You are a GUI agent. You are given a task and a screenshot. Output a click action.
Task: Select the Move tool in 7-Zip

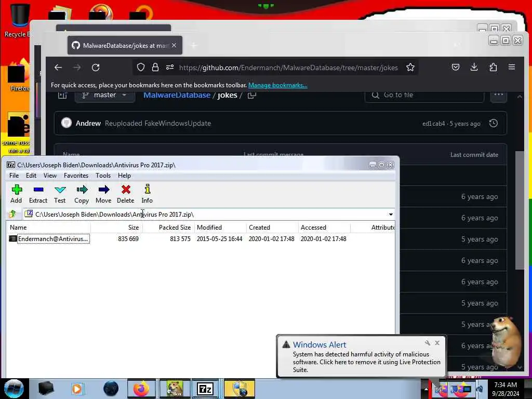pyautogui.click(x=103, y=194)
